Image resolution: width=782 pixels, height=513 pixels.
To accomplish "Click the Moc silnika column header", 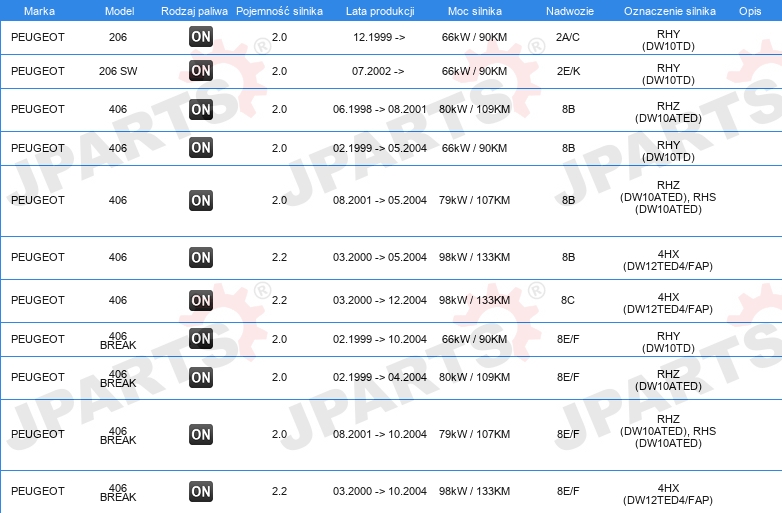I will (x=475, y=11).
